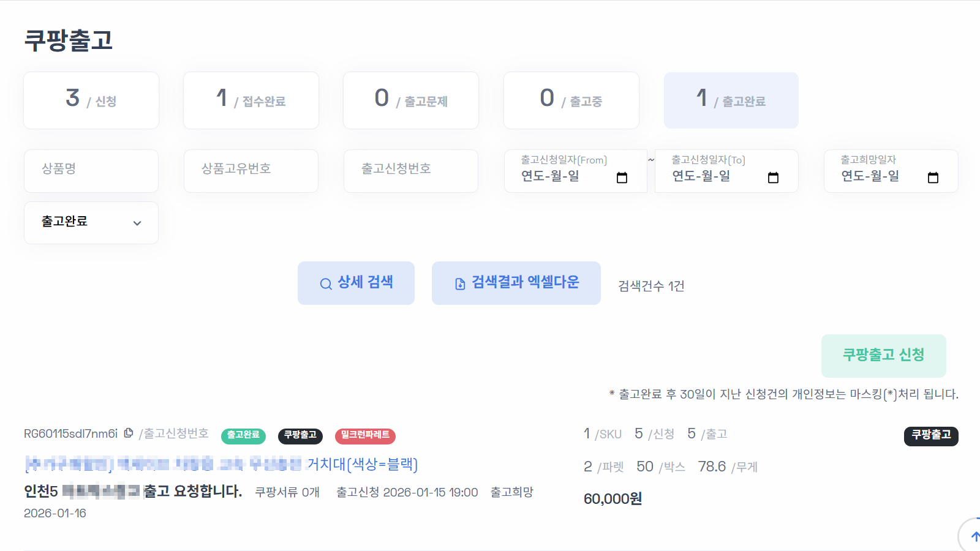Open the 출고신청일자(From) calendar picker icon

pyautogui.click(x=622, y=178)
